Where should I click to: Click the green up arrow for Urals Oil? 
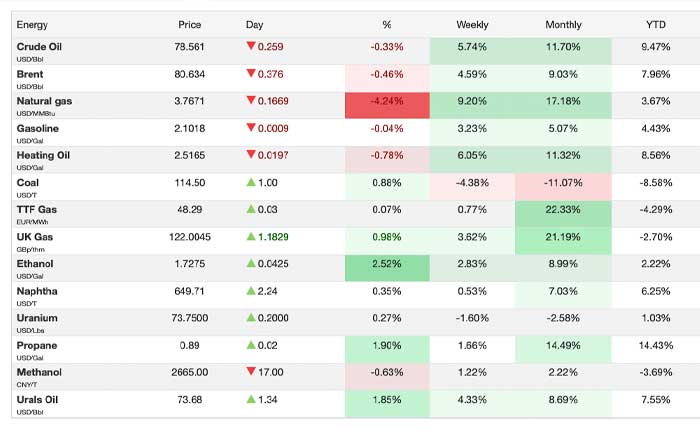(250, 399)
